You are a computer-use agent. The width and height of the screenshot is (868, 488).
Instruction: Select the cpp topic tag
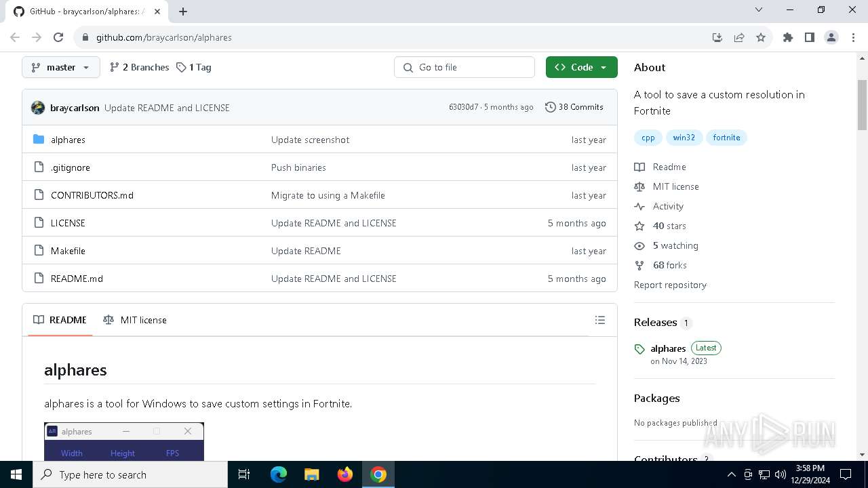[648, 138]
